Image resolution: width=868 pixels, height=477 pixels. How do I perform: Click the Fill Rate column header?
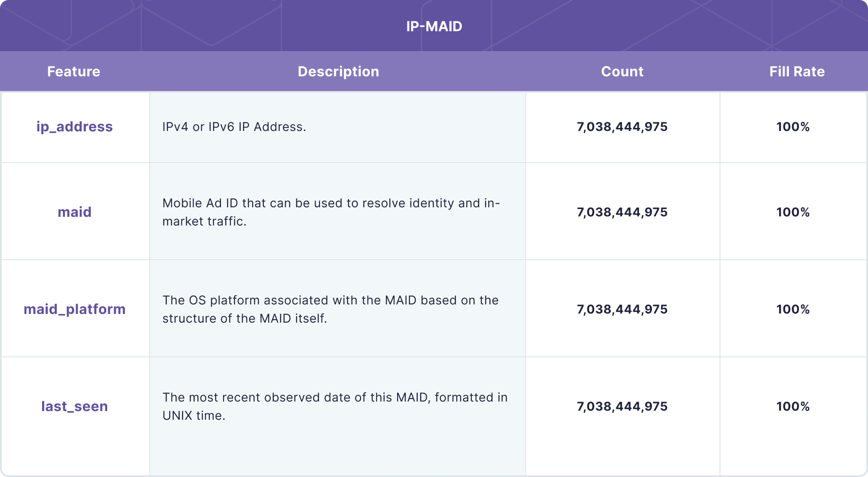pos(797,71)
